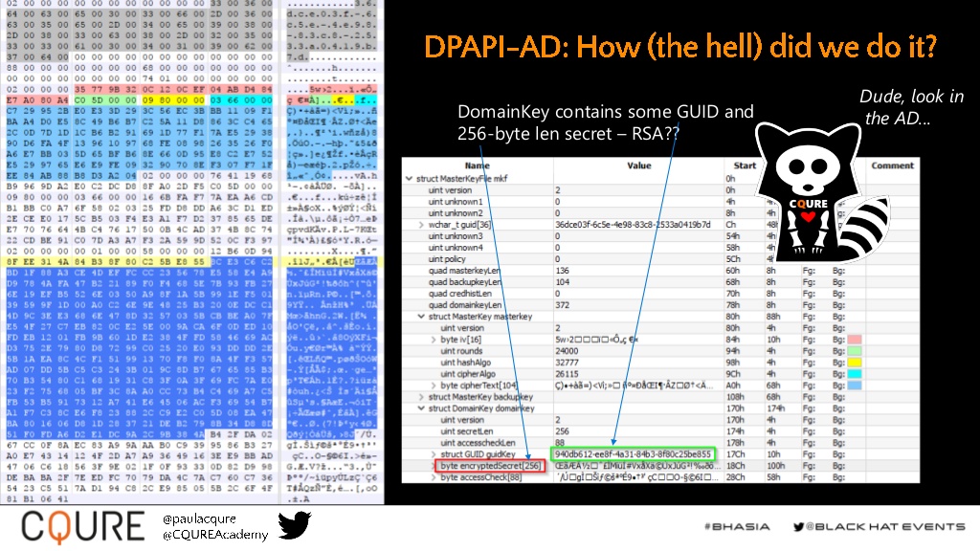Select the uint hashAlgo row name

point(465,363)
